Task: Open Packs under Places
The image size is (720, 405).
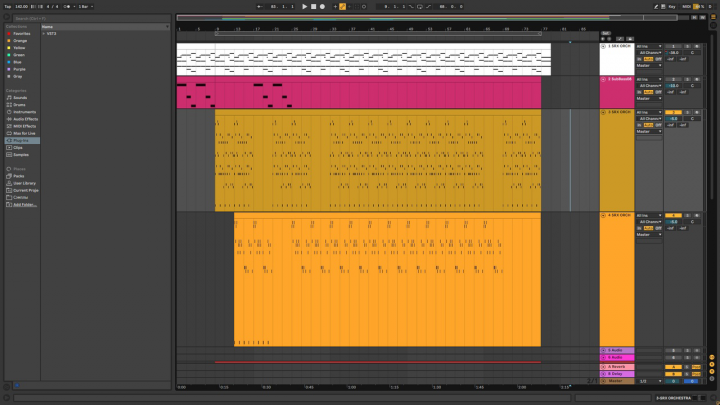Action: [x=18, y=176]
